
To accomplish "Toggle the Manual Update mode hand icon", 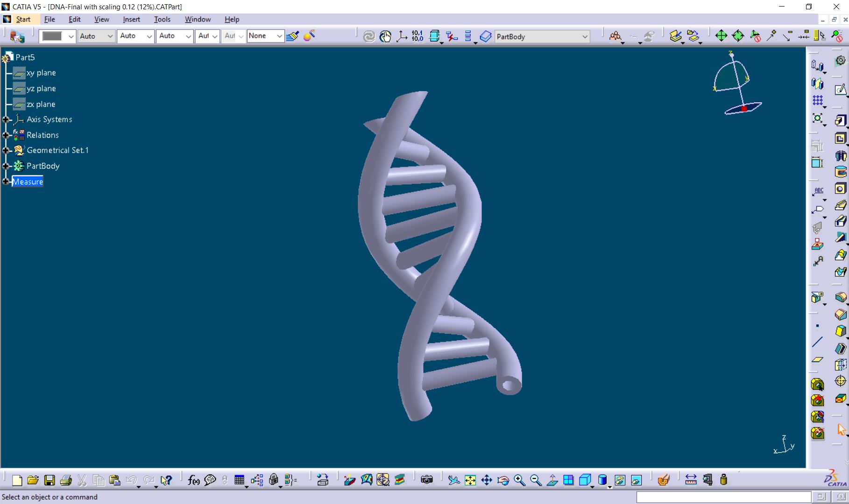I will pyautogui.click(x=385, y=36).
